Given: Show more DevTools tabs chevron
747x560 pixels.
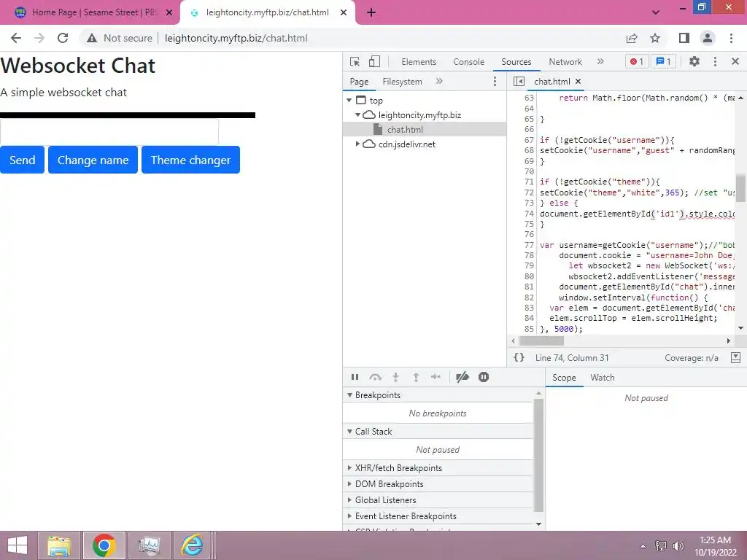Looking at the screenshot, I should 600,61.
